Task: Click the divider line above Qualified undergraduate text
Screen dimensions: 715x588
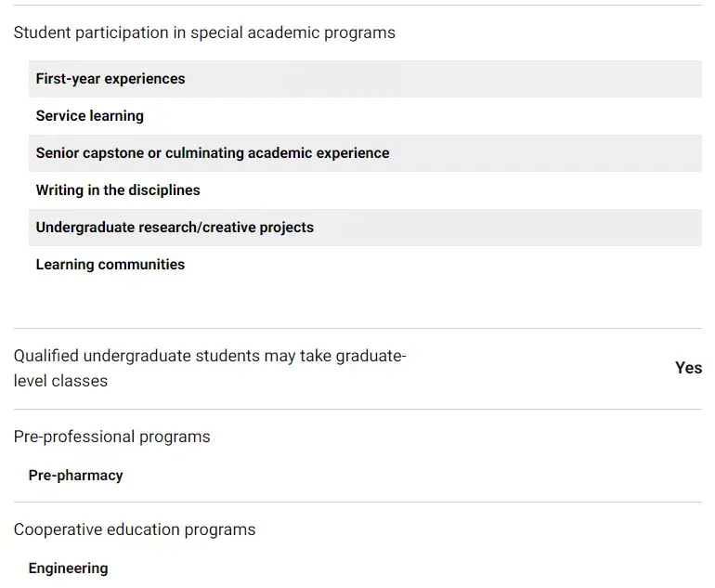Action: tap(357, 328)
